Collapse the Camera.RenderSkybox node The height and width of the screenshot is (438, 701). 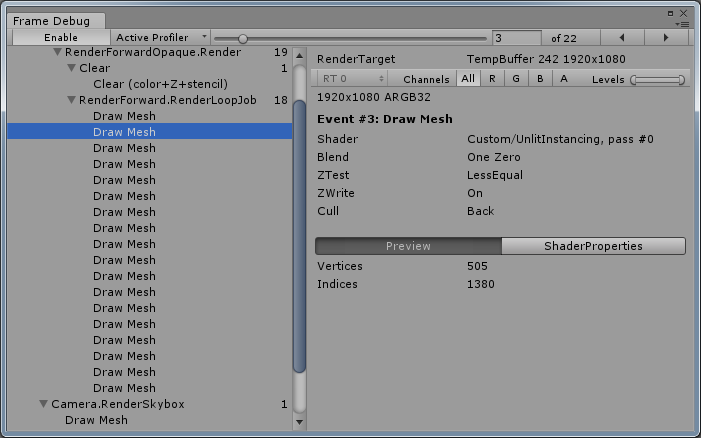point(44,404)
